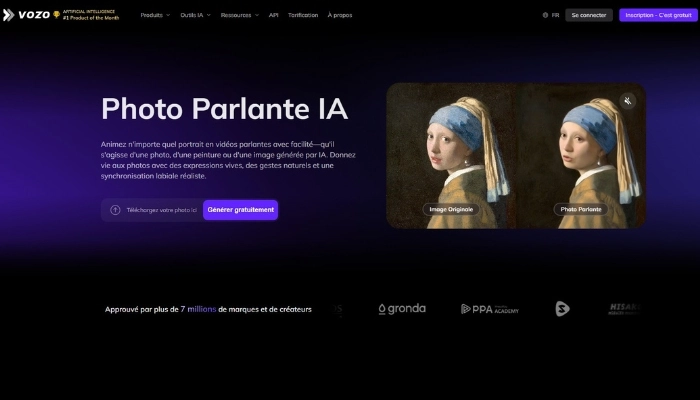Click the PPA Academy logo
This screenshot has width=700, height=400.
(490, 309)
